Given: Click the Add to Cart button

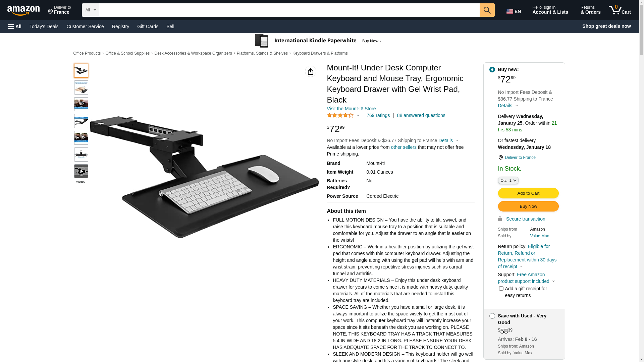Looking at the screenshot, I should (528, 193).
